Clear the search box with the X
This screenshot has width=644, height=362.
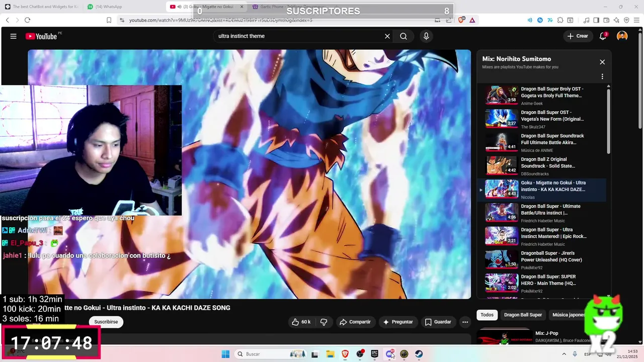click(x=387, y=36)
